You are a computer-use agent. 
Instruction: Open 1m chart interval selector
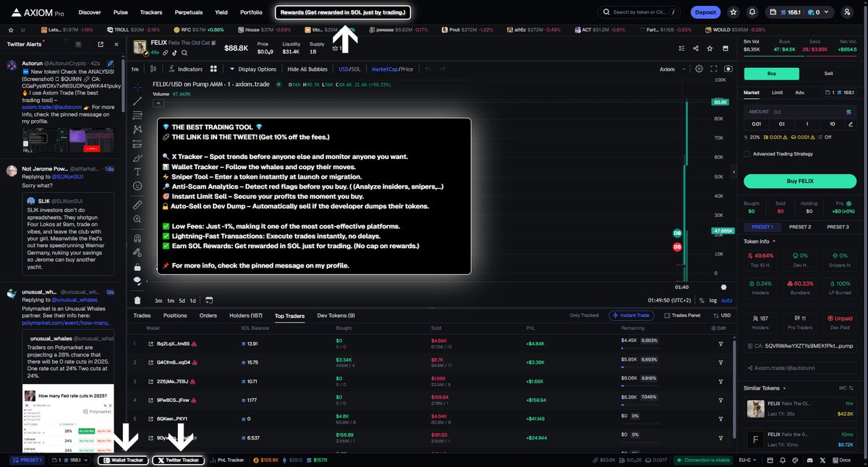pos(135,69)
